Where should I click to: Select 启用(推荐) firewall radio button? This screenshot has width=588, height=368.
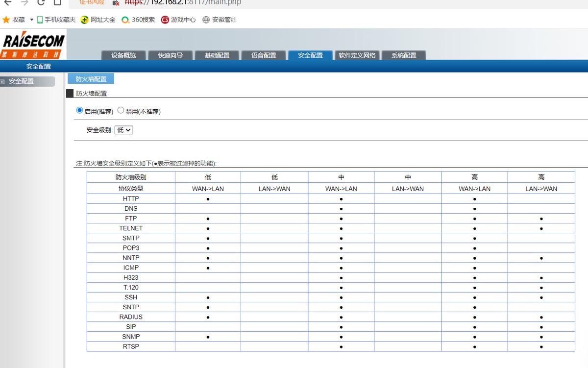80,111
